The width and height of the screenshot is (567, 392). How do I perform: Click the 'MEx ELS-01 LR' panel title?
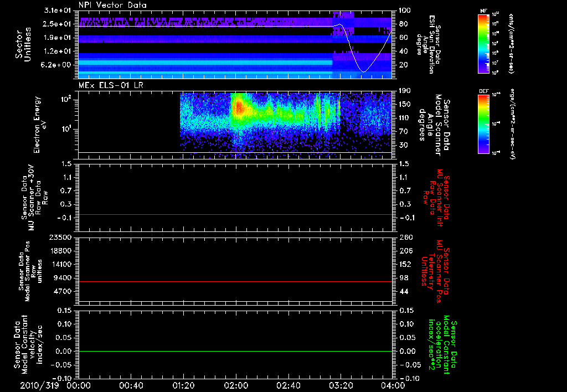[111, 85]
